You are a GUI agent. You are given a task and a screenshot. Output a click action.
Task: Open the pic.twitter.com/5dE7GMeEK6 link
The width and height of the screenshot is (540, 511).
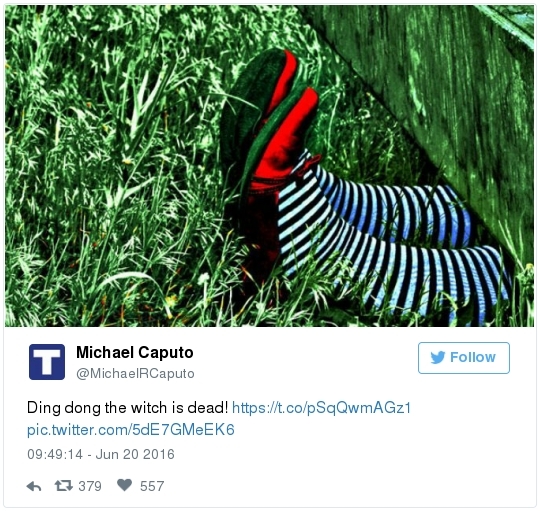click(131, 430)
